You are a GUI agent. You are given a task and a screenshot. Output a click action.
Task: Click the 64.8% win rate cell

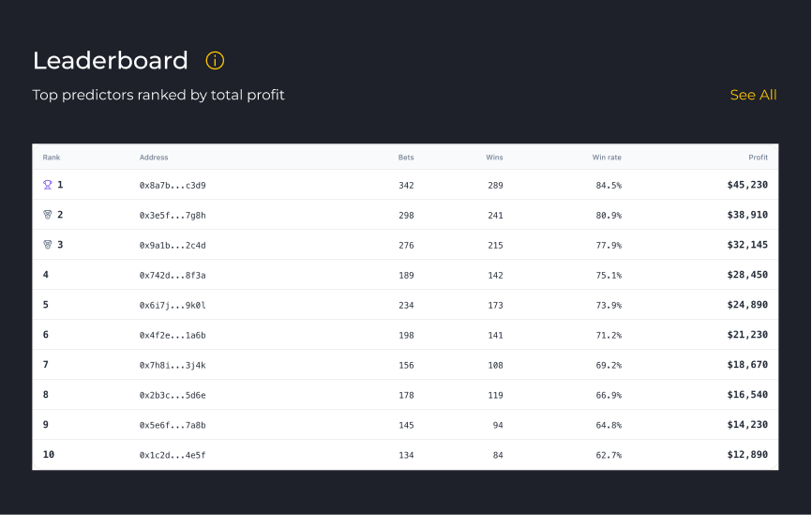(x=609, y=426)
